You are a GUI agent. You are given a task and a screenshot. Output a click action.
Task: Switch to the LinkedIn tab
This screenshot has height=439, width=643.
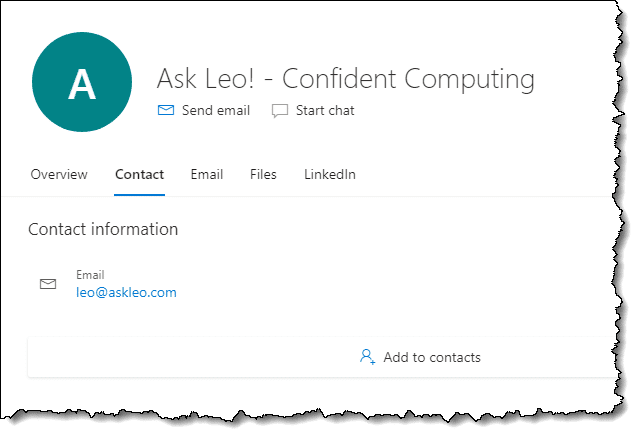[x=330, y=174]
